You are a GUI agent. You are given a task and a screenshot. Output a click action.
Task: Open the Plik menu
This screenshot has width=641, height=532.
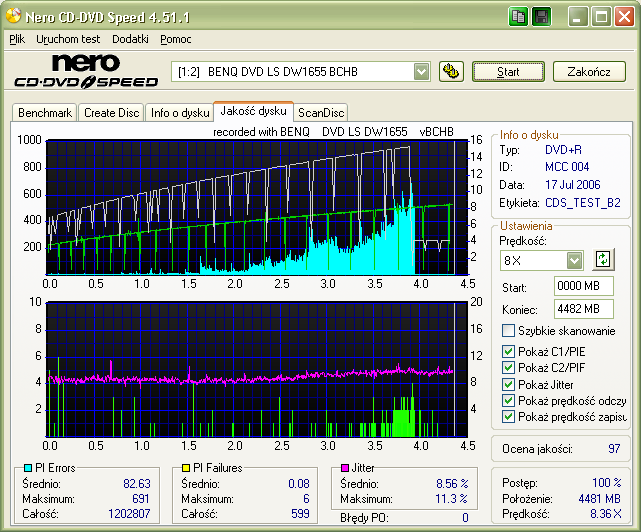17,39
